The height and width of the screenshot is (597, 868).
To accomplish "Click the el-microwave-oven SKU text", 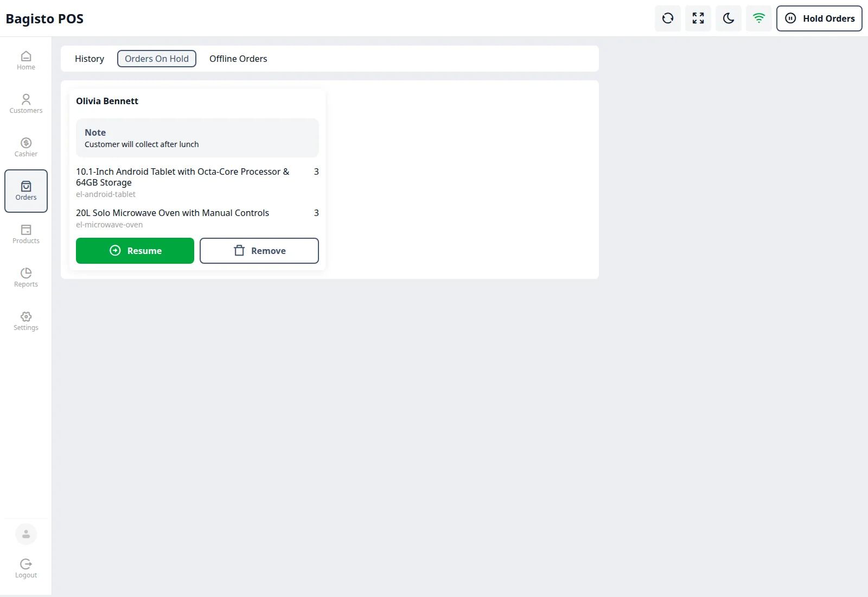I will click(109, 225).
